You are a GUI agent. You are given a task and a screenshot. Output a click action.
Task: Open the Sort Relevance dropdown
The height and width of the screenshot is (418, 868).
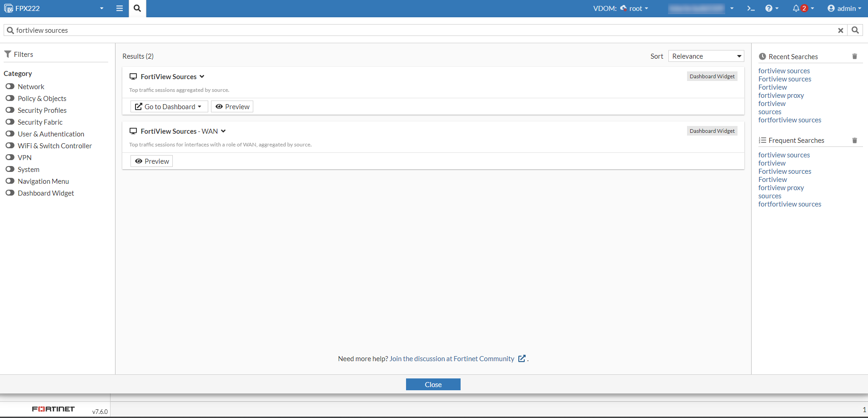pyautogui.click(x=706, y=56)
